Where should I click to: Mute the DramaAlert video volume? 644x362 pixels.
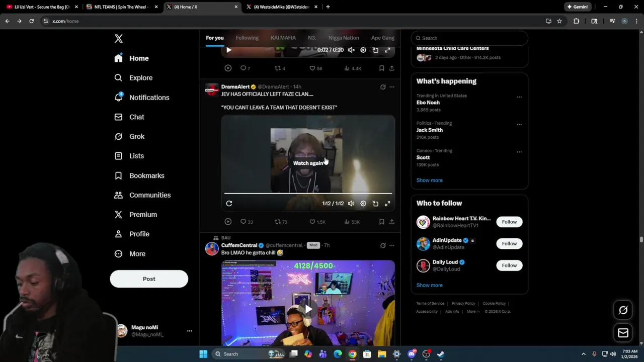(351, 204)
